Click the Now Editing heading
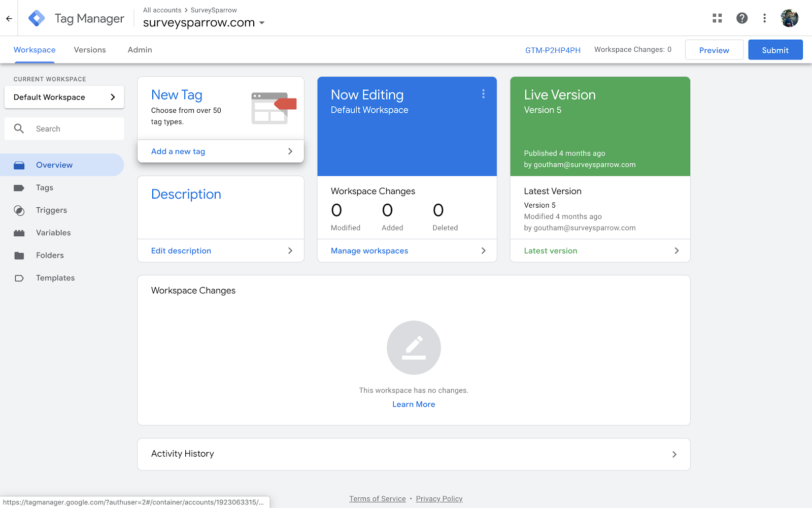The height and width of the screenshot is (508, 812). pyautogui.click(x=367, y=95)
